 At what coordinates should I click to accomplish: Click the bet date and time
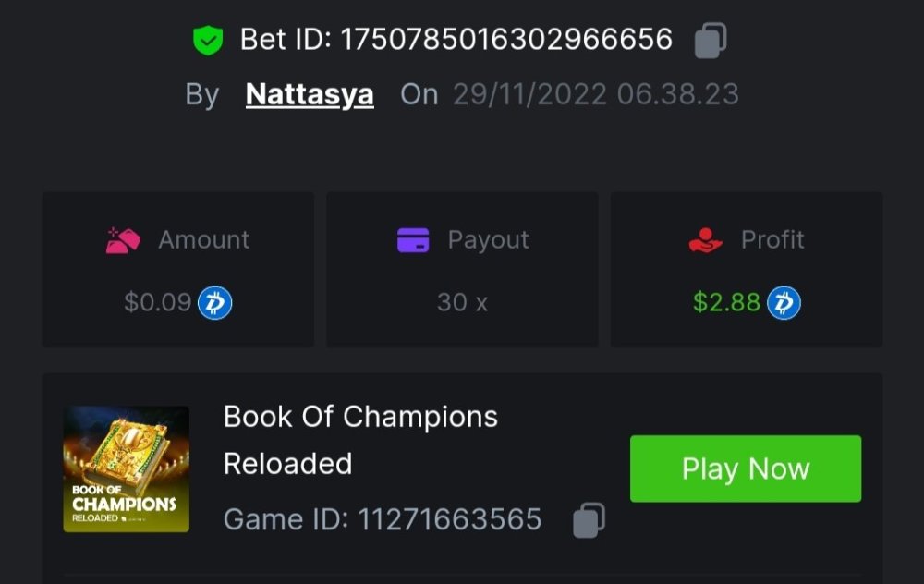point(595,94)
